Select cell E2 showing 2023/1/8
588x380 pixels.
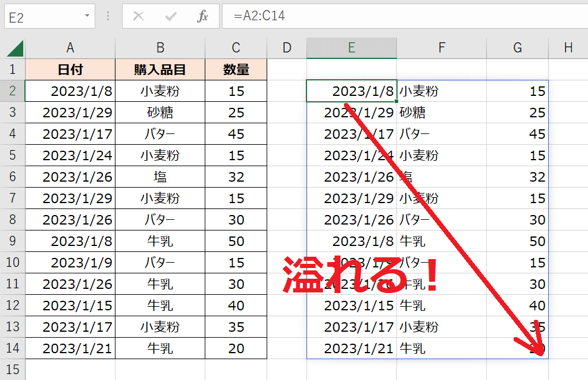click(x=352, y=91)
